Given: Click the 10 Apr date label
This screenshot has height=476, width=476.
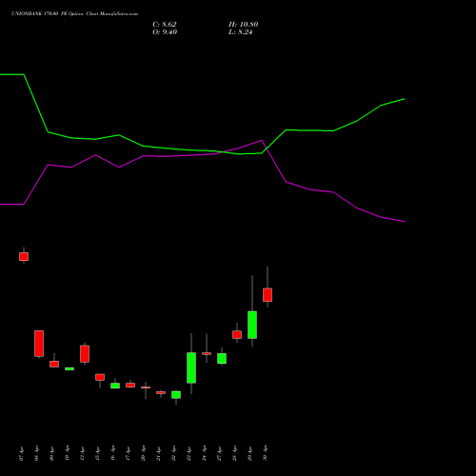Looking at the screenshot, I should pos(67,453).
